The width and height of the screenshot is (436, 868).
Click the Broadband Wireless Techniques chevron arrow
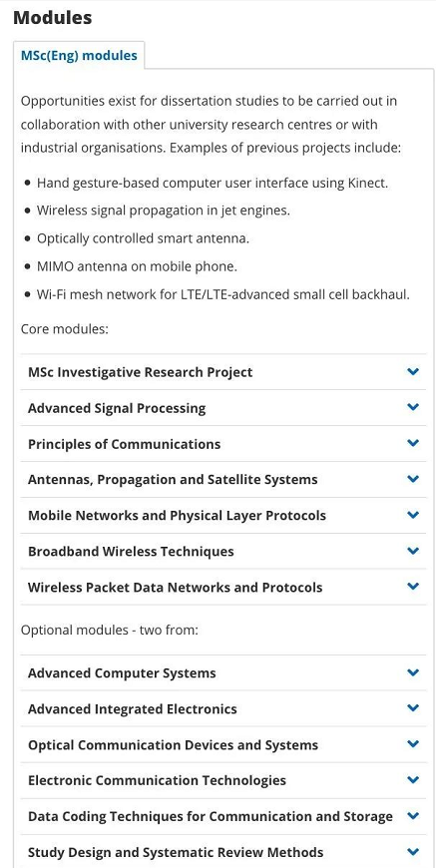[413, 552]
